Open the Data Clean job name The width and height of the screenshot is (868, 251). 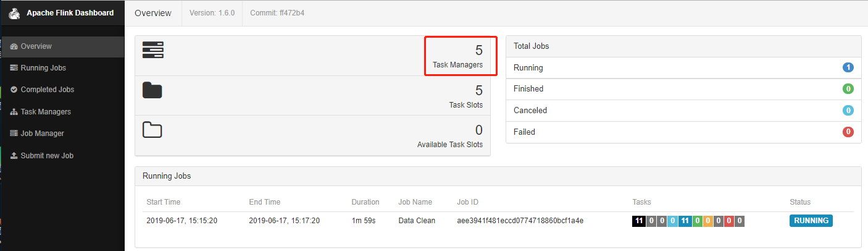417,221
